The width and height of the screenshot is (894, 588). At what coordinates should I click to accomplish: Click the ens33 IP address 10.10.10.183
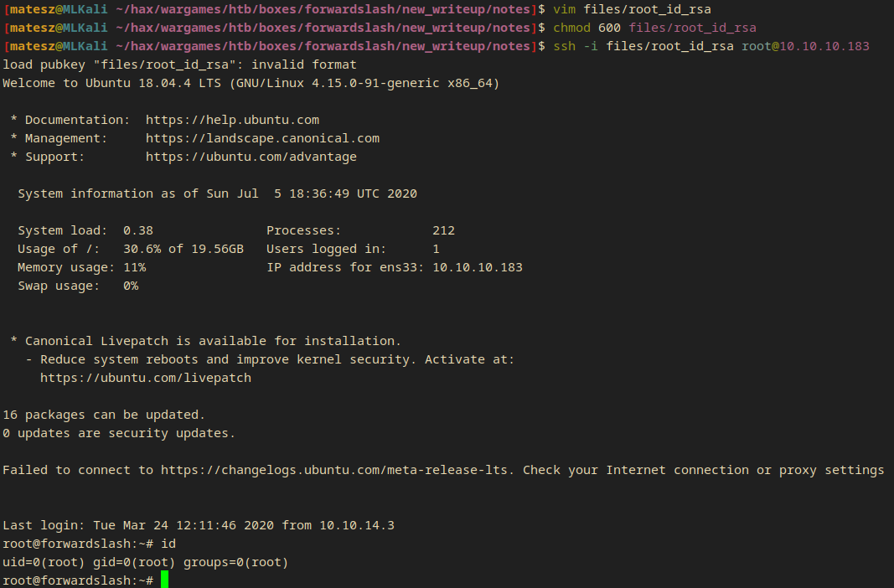[x=477, y=267]
